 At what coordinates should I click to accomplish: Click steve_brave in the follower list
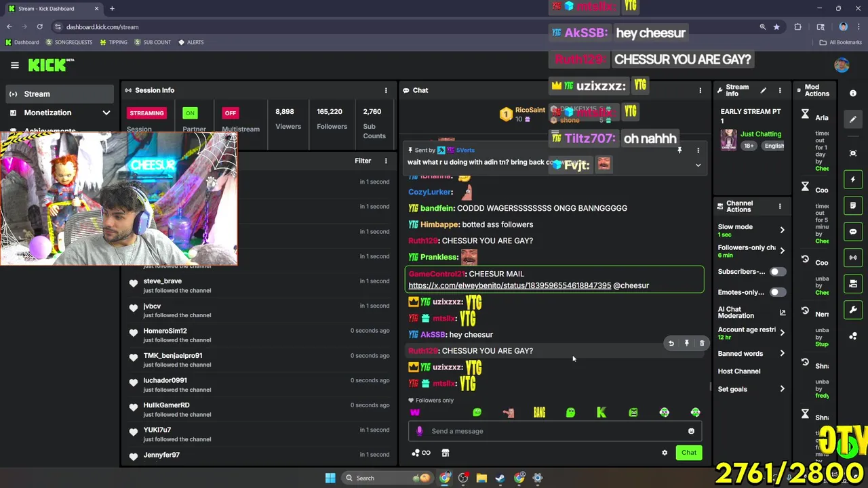click(162, 281)
